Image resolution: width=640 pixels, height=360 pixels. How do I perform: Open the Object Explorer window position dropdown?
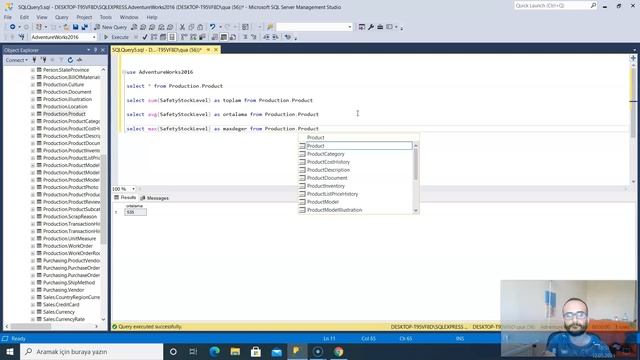pyautogui.click(x=89, y=50)
